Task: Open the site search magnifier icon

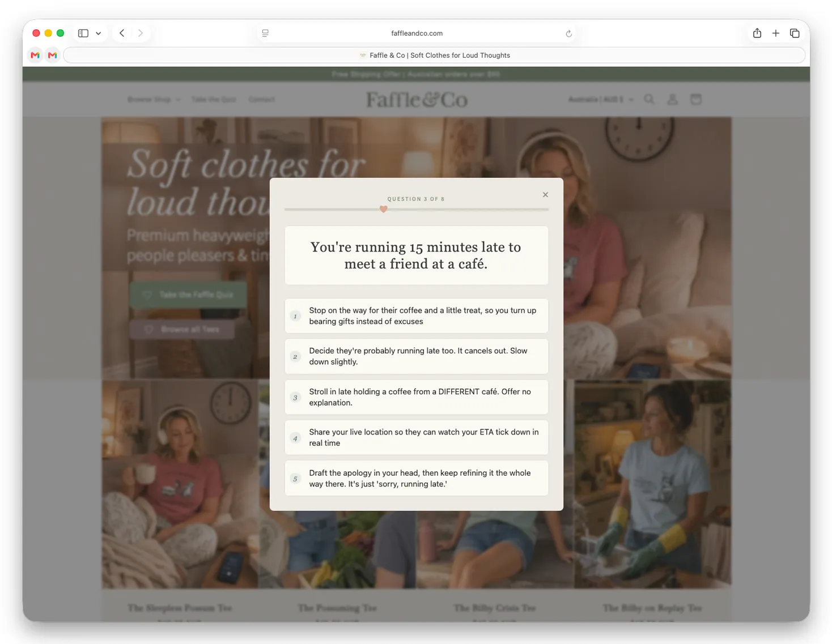Action: coord(649,100)
